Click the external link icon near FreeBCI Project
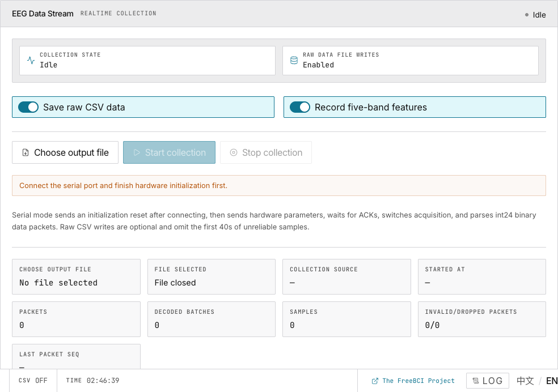The width and height of the screenshot is (558, 392). (375, 381)
